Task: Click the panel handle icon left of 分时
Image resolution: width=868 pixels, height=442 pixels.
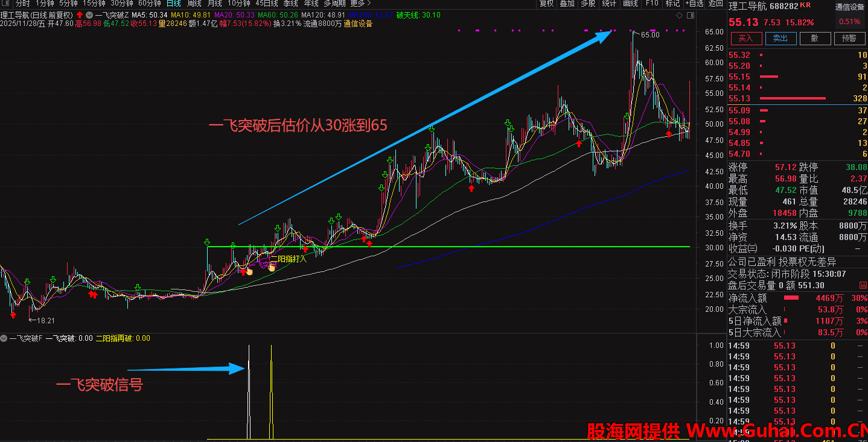Action: 6,4
